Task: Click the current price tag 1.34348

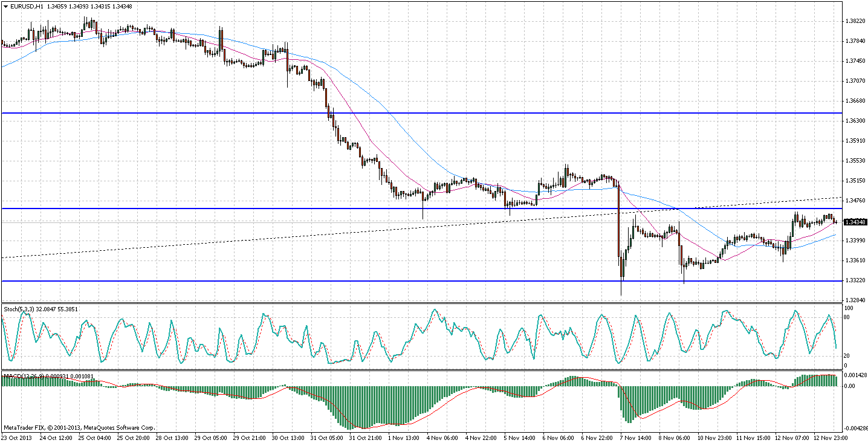Action: [x=855, y=222]
